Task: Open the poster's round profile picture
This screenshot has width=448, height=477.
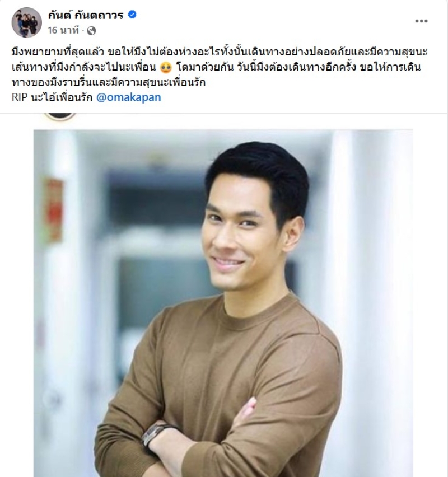Action: pyautogui.click(x=26, y=22)
